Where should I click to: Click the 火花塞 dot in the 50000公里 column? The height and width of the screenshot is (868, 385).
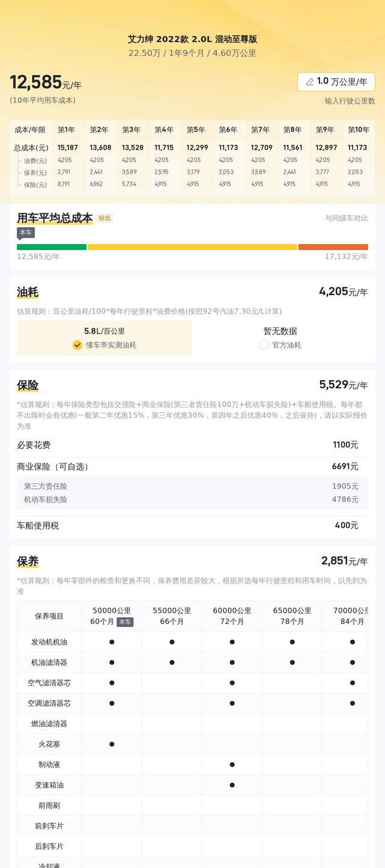[x=112, y=744]
